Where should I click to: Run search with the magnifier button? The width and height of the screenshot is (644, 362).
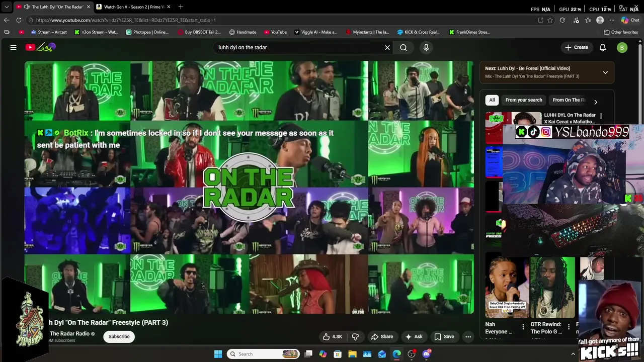pos(404,47)
